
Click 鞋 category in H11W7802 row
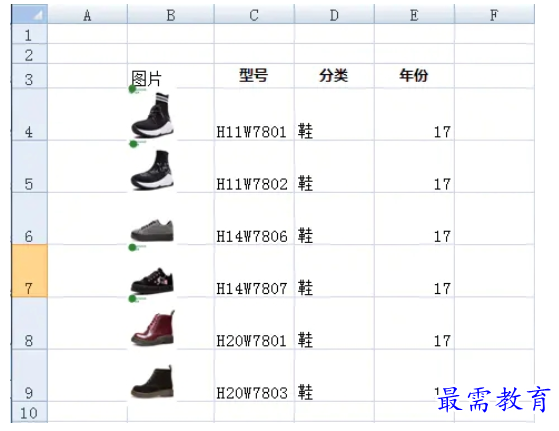334,166
